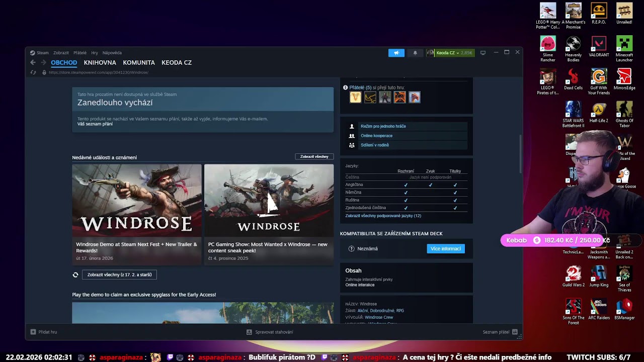Click the Neznámá compatibility question icon
The width and height of the screenshot is (644, 362).
[x=352, y=249]
